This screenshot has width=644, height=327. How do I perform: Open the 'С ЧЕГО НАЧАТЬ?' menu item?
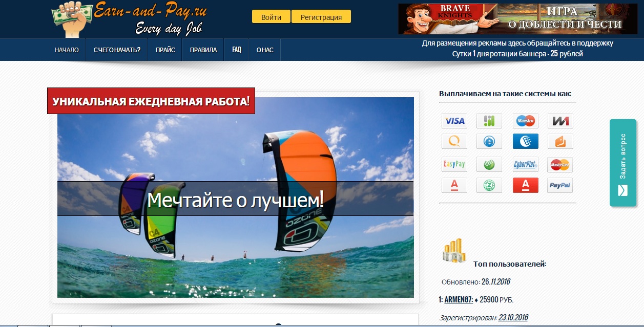click(x=117, y=50)
